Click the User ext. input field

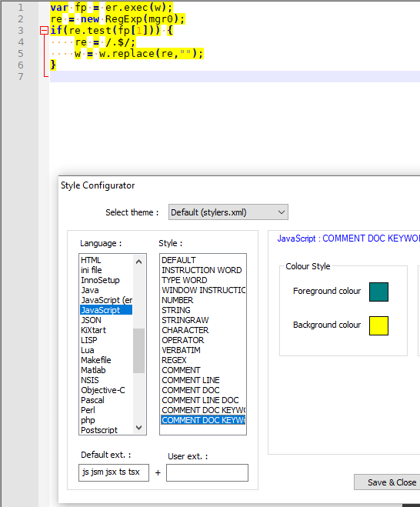click(207, 472)
